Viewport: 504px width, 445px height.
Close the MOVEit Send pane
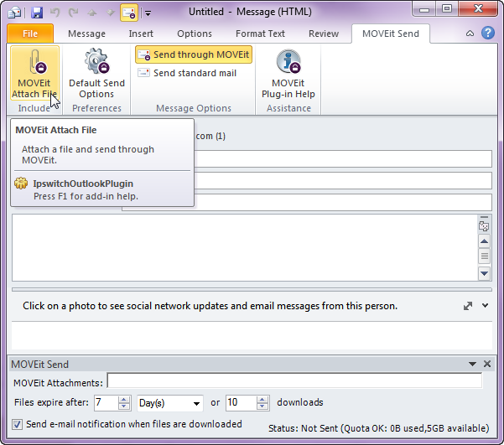click(x=487, y=364)
